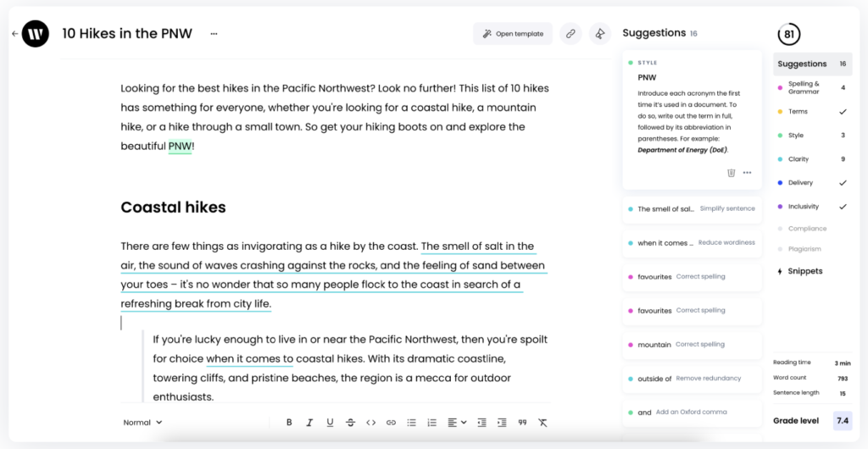This screenshot has height=449, width=868.
Task: Open the 'and' Add an Oxford comma suggestion
Action: click(x=692, y=413)
